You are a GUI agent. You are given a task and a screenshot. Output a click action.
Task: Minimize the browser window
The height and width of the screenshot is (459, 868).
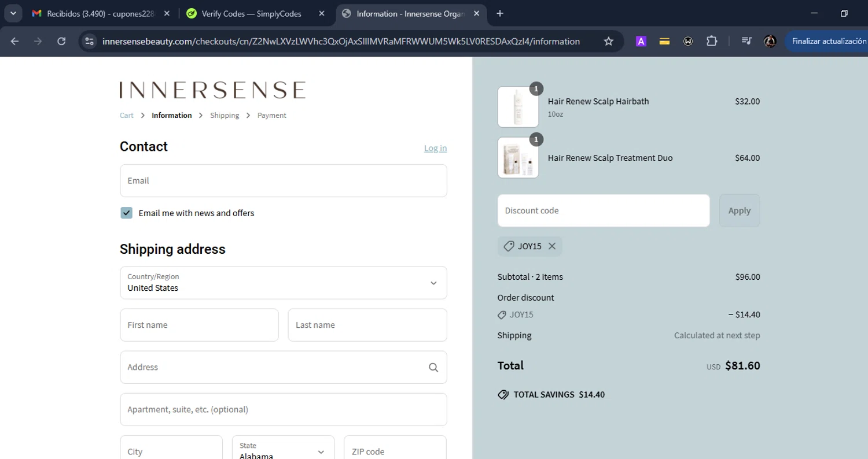[814, 13]
